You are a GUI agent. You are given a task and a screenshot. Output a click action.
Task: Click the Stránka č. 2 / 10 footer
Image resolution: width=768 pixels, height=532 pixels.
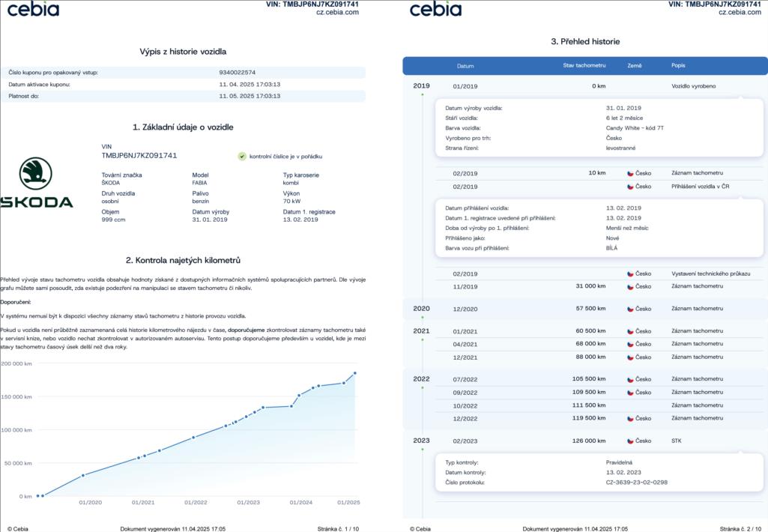pos(740,529)
